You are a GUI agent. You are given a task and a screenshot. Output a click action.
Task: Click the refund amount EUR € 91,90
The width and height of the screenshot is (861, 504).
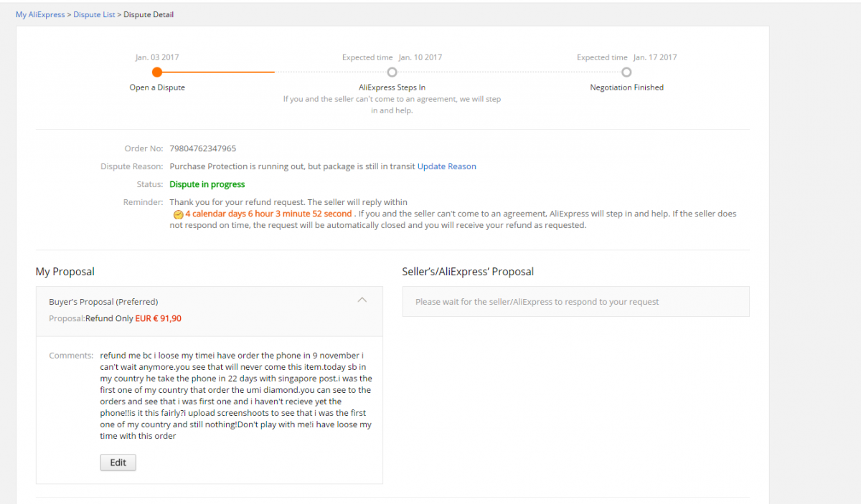[159, 318]
